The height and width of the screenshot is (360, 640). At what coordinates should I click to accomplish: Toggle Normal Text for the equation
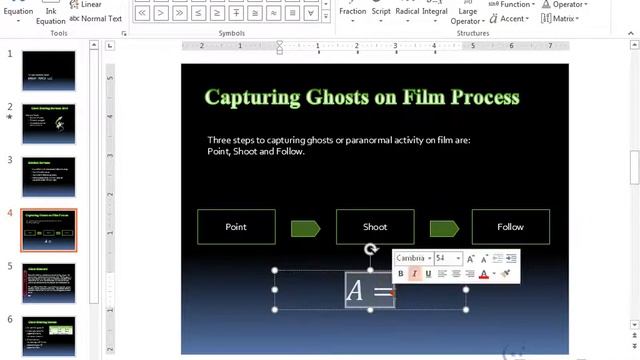point(96,19)
